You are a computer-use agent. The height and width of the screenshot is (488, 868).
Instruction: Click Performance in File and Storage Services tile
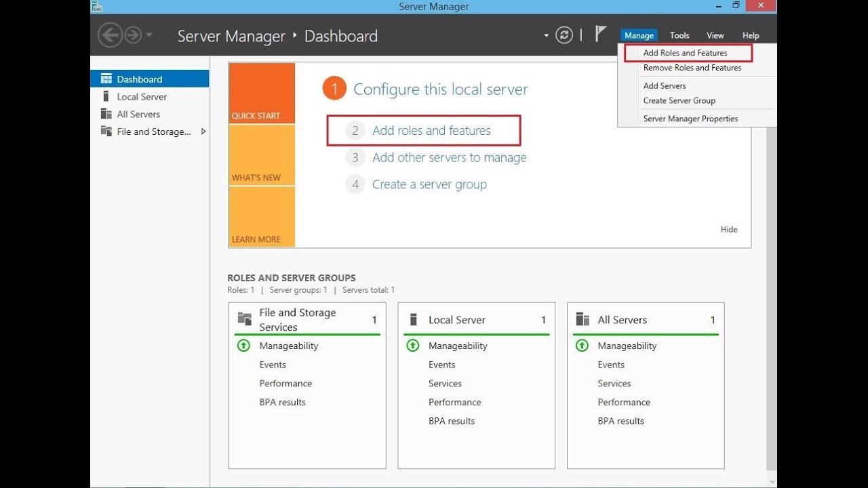(285, 384)
